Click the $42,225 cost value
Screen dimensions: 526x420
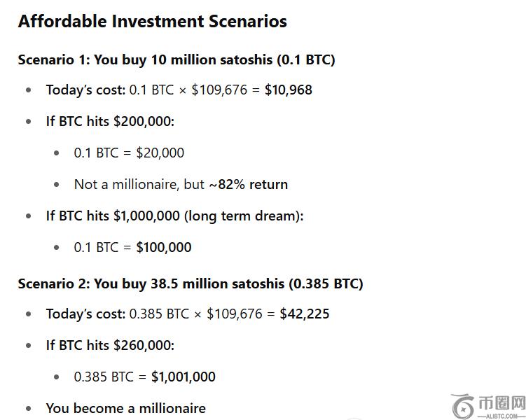305,314
